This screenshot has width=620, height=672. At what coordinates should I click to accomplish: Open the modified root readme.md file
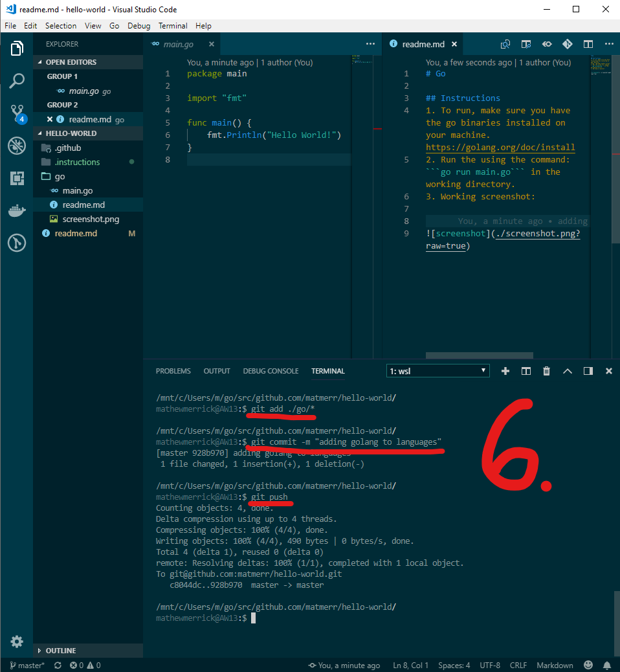(x=88, y=233)
